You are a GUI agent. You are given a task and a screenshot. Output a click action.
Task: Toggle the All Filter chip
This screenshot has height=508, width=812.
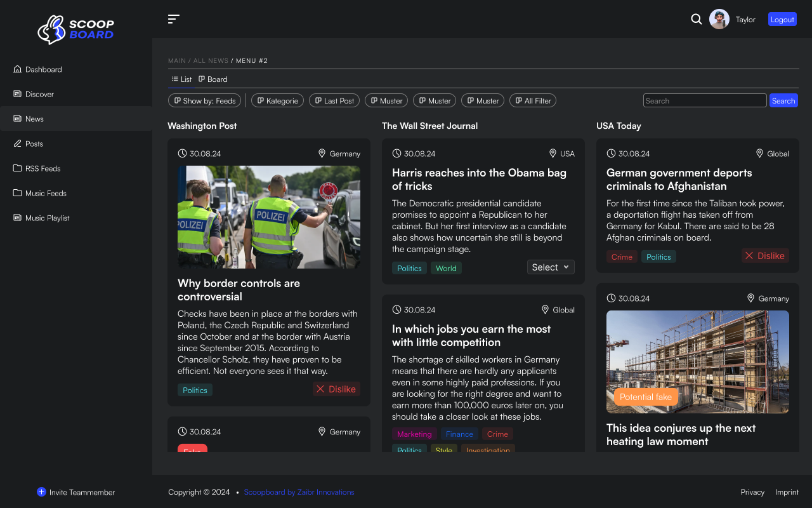[x=532, y=100]
